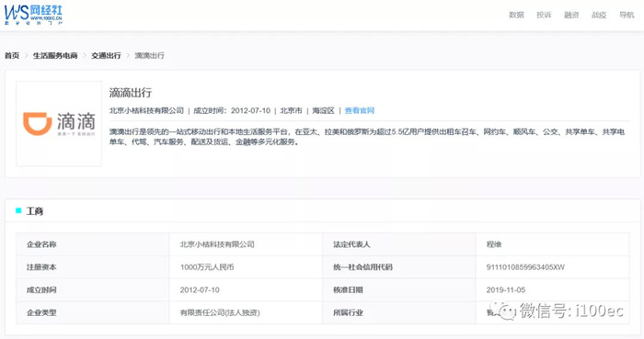Click the 滴滴出行 breadcrumb item
The image size is (644, 339).
pyautogui.click(x=149, y=55)
